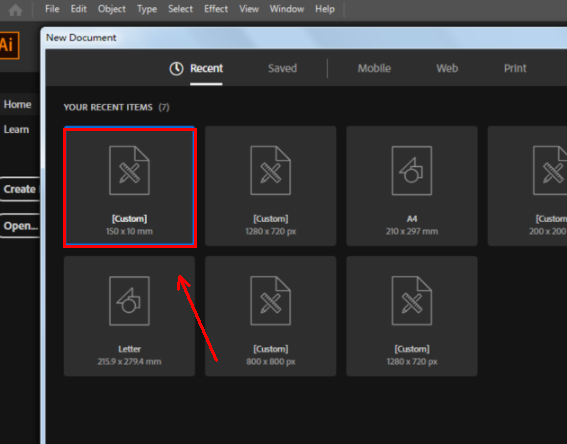This screenshot has height=444, width=567.
Task: Switch to the Saved tab
Action: coord(282,68)
